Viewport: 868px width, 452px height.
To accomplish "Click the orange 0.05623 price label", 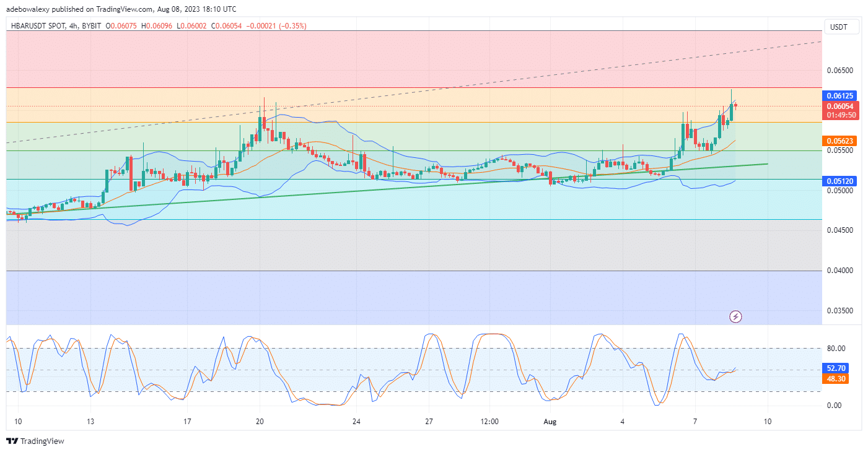I will coord(840,141).
